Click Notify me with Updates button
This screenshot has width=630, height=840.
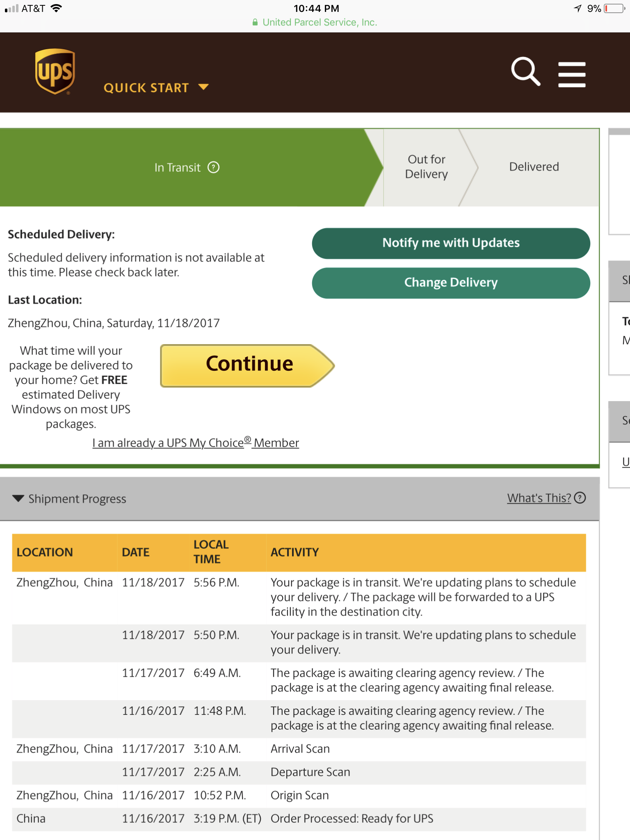451,243
